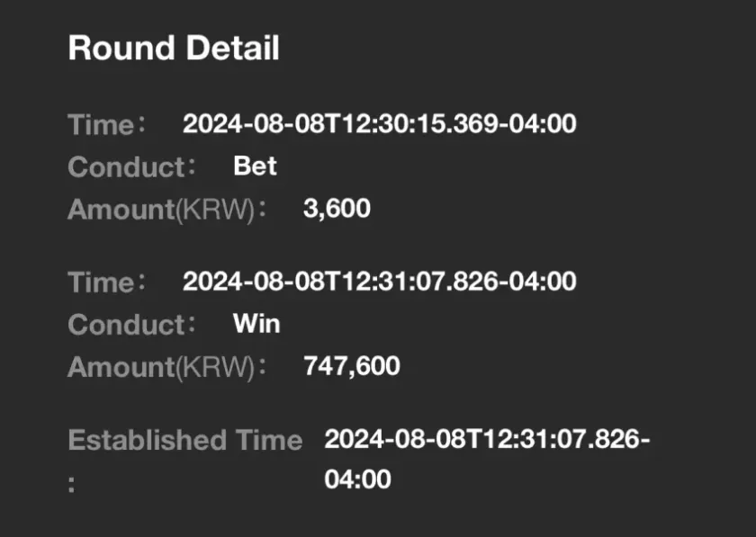Image resolution: width=756 pixels, height=537 pixels.
Task: Click the KRW text beside 3,600
Action: click(216, 209)
